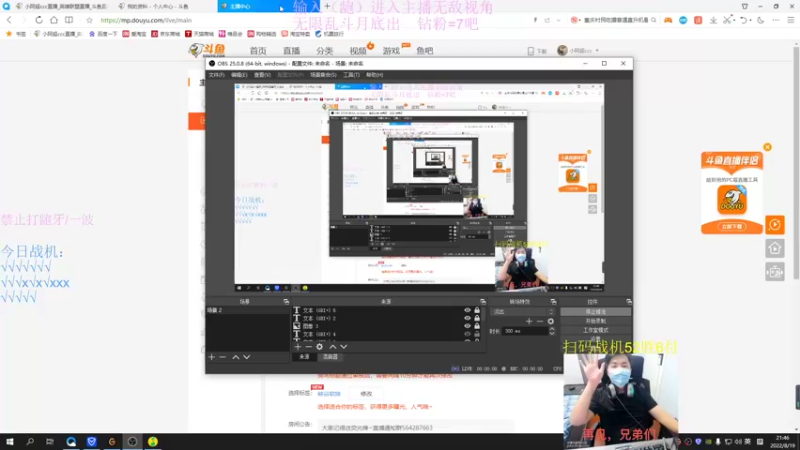Click the browser address bar URL
The height and width of the screenshot is (450, 800).
tap(146, 20)
